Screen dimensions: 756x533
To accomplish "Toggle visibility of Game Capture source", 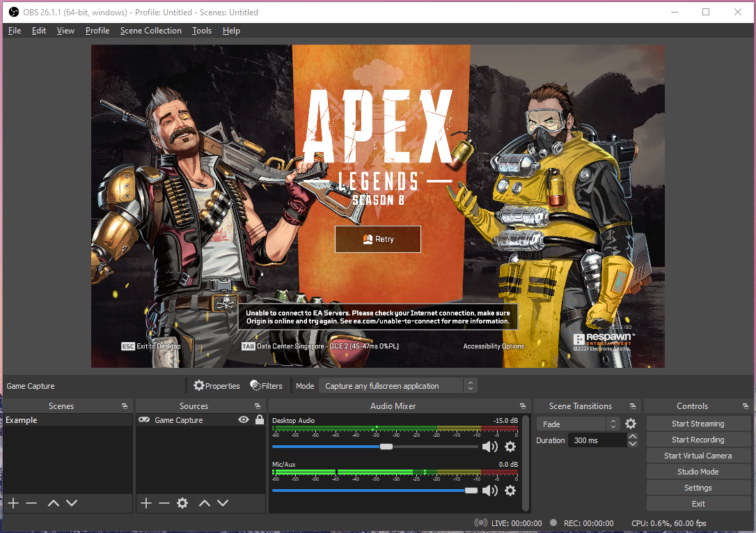I will click(244, 419).
